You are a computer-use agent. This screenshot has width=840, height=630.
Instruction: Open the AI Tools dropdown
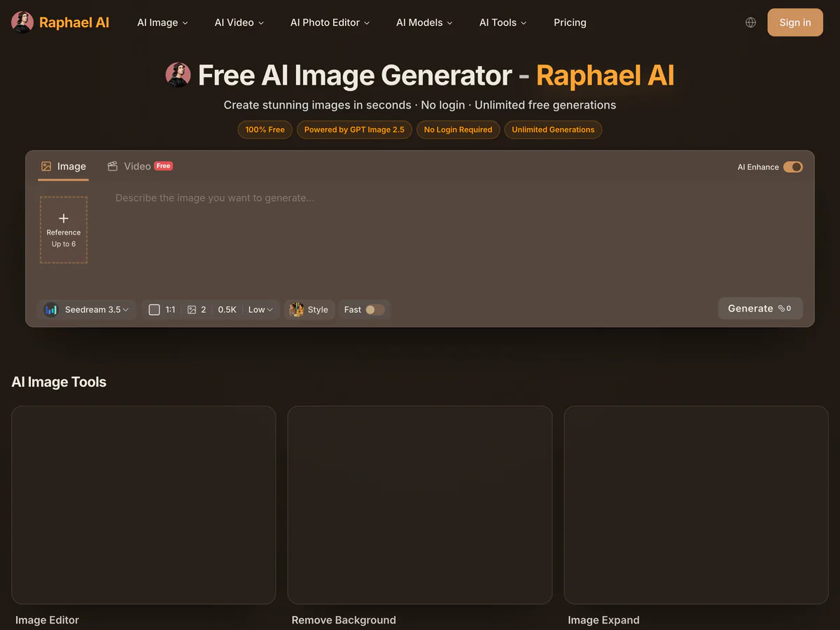click(503, 22)
